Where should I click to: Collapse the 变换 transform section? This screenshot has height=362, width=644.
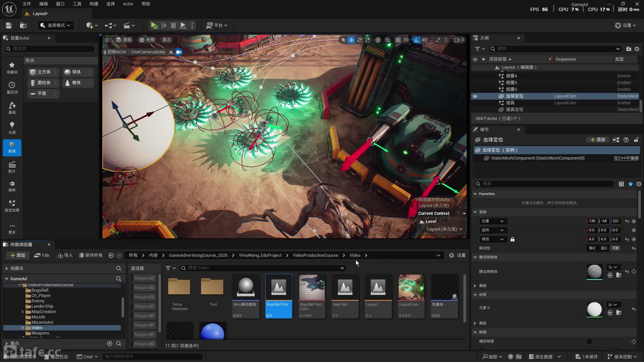pos(475,212)
